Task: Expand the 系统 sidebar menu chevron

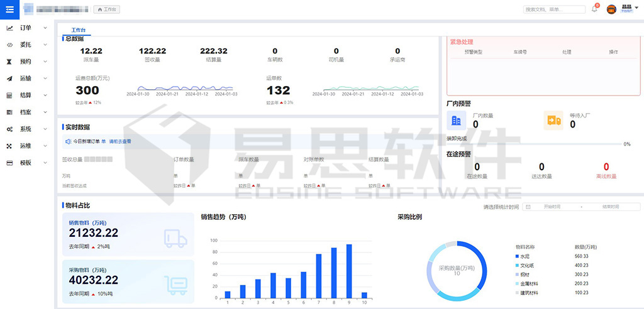Action: pos(45,129)
